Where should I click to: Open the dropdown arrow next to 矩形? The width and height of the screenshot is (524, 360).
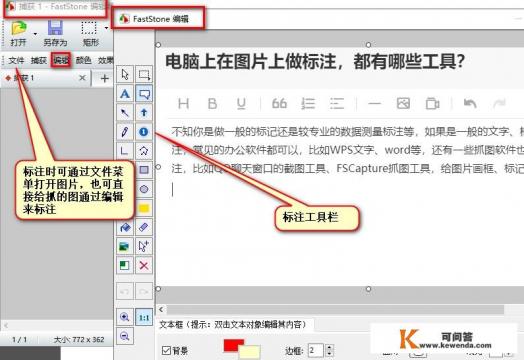click(106, 28)
